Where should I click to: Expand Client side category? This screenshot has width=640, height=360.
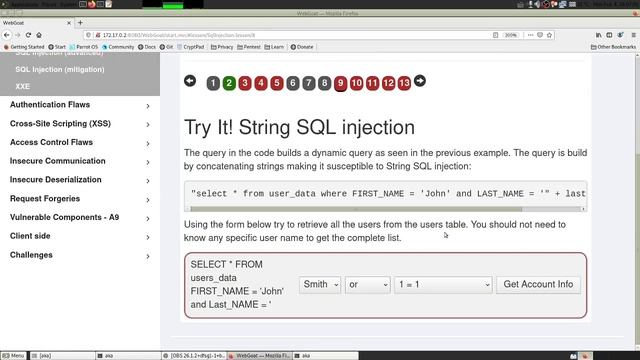tap(80, 236)
